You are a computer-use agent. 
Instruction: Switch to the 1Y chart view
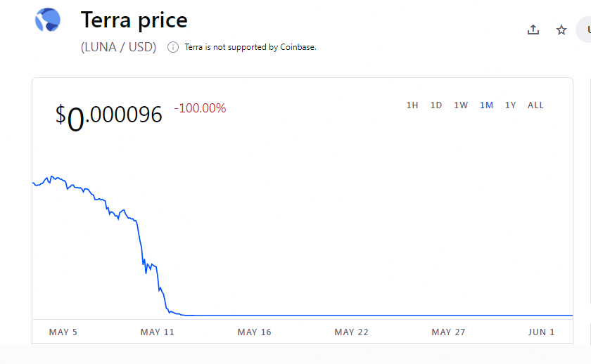coord(510,105)
